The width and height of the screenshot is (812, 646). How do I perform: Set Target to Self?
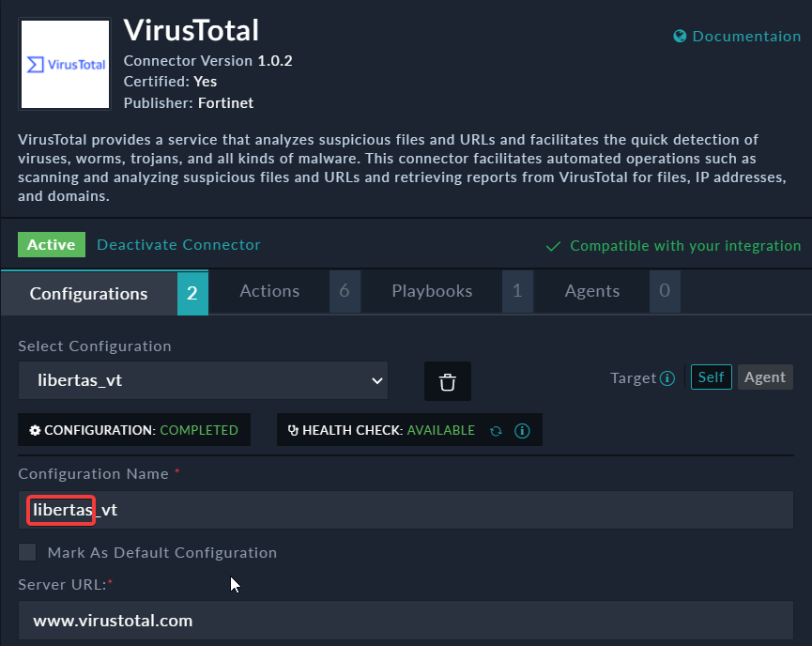pyautogui.click(x=711, y=377)
